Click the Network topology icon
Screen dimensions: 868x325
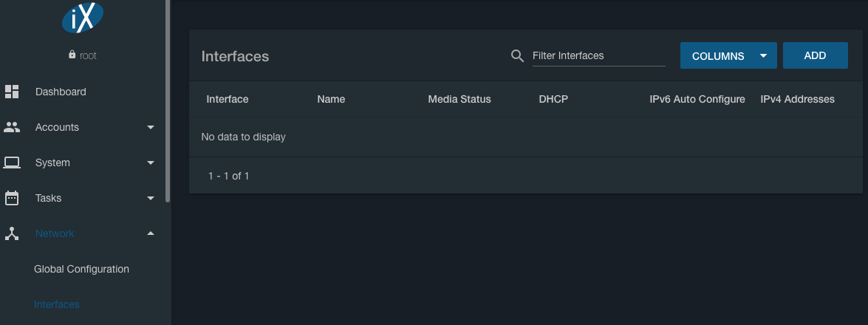[x=12, y=233]
